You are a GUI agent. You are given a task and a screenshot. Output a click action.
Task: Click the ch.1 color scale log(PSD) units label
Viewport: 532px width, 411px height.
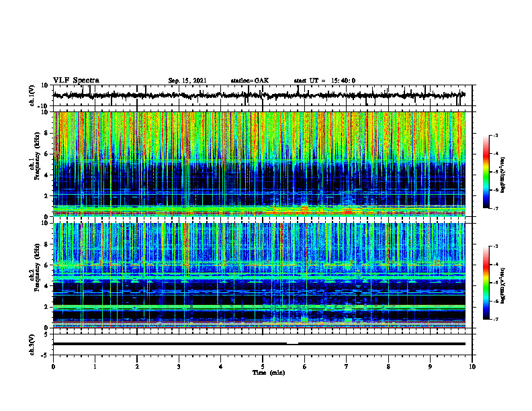(503, 175)
